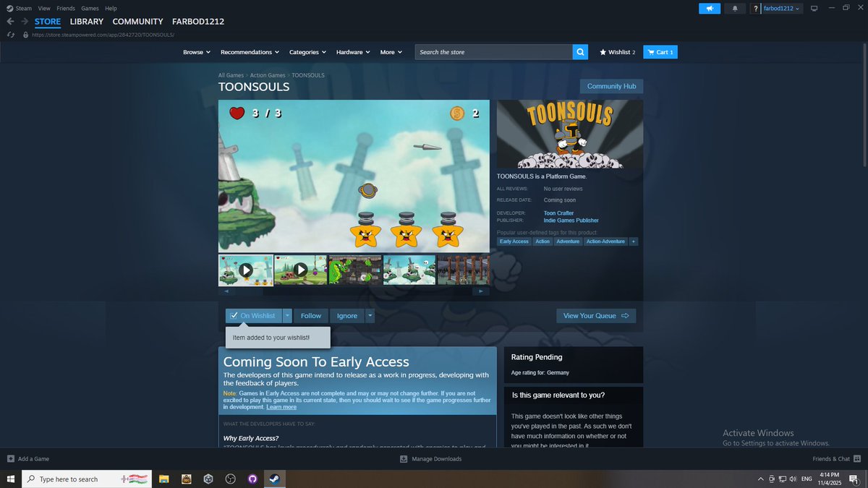The height and width of the screenshot is (488, 868).
Task: Open the Friends menu in the menu bar
Action: [66, 8]
